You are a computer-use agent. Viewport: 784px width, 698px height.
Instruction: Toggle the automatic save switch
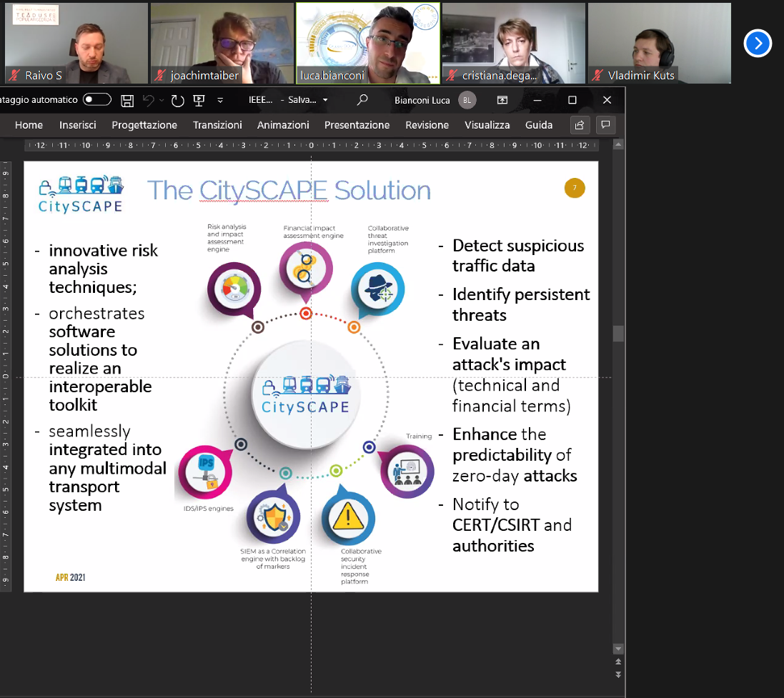coord(97,100)
